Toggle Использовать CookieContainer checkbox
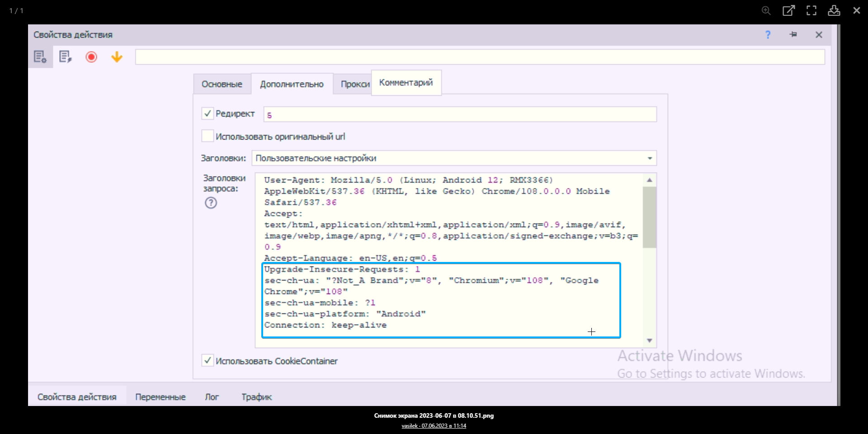 pyautogui.click(x=208, y=360)
